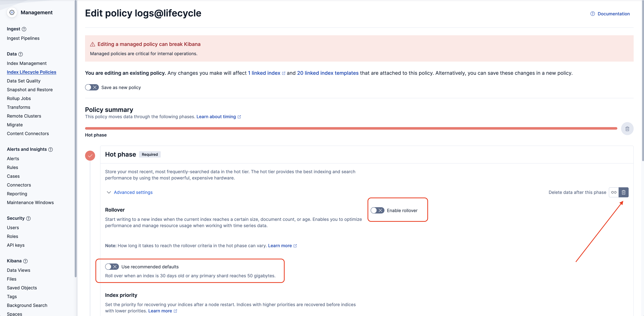Open Tags in sidebar
Image resolution: width=644 pixels, height=316 pixels.
tap(12, 297)
